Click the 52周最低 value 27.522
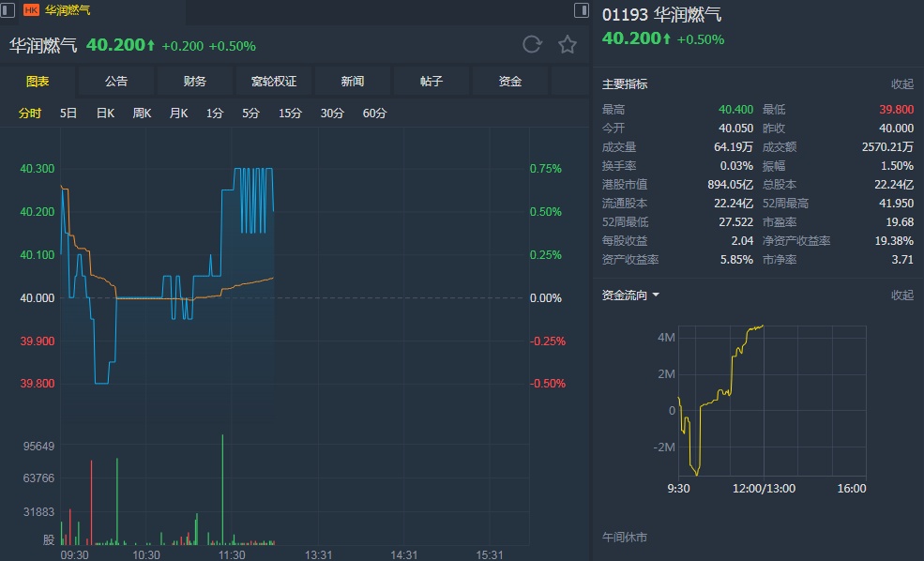 coord(736,222)
